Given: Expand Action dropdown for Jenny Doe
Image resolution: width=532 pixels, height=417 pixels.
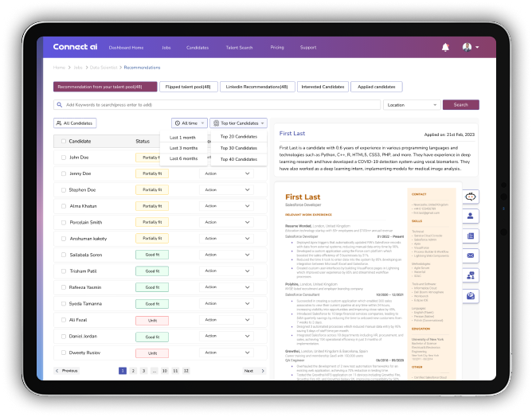Looking at the screenshot, I should click(227, 173).
